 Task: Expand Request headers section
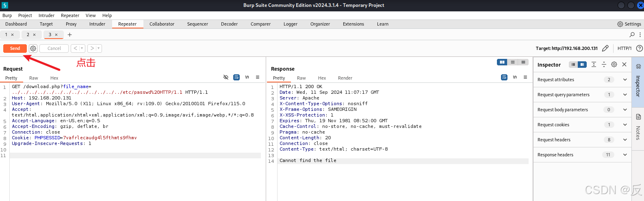point(582,140)
